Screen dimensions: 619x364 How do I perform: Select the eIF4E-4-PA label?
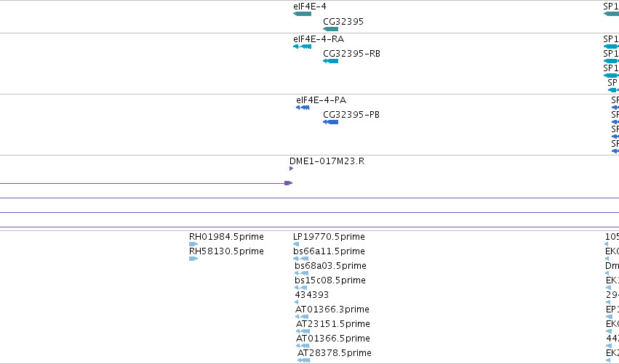tap(322, 100)
